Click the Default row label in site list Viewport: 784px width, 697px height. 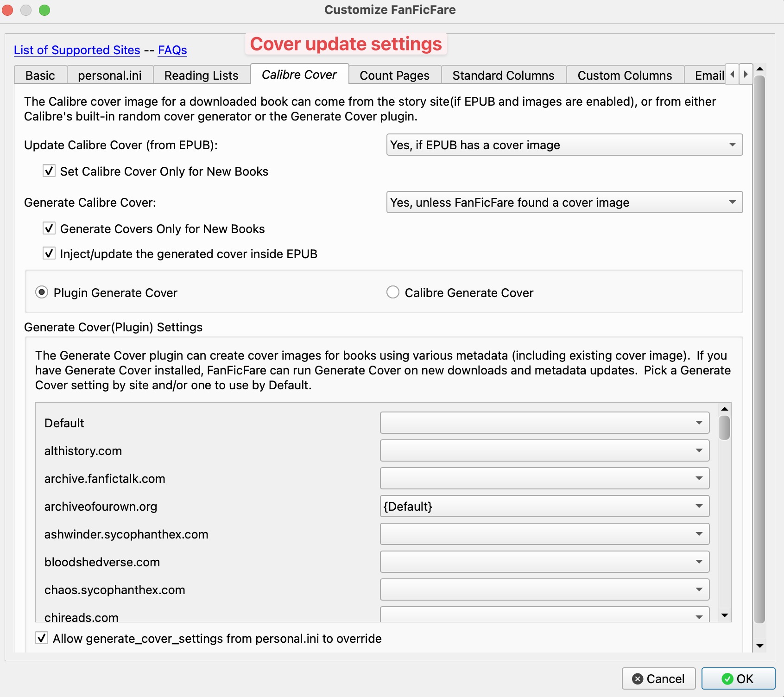tap(64, 423)
